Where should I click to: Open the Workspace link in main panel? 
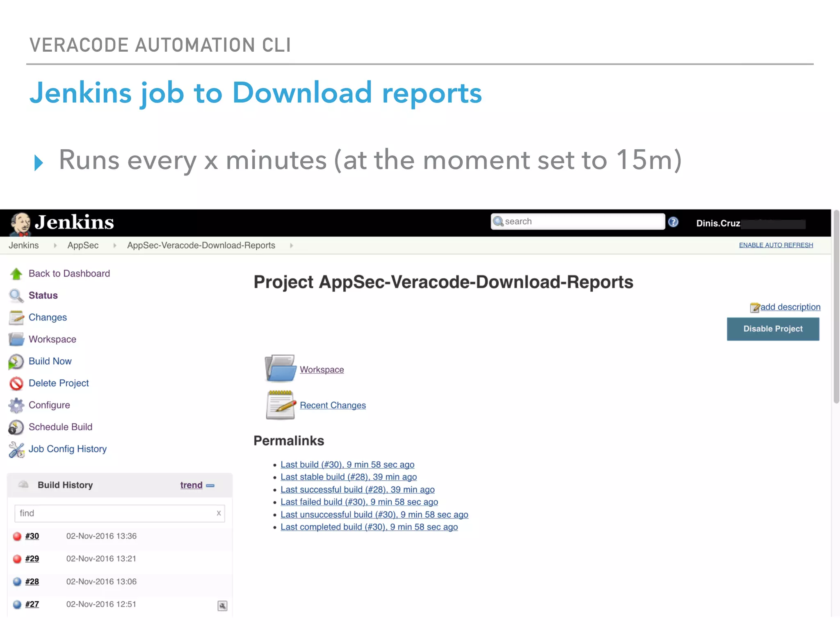point(322,370)
